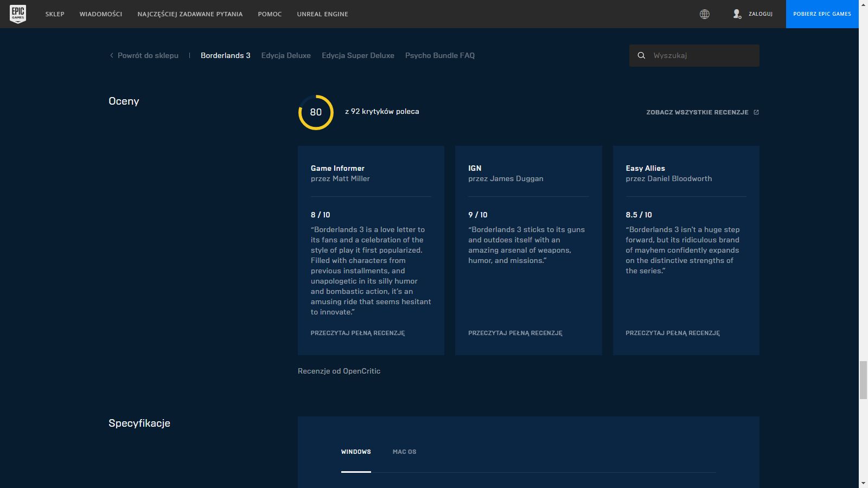Viewport: 868px width, 488px height.
Task: Click 'Recenzje od OpenCritic' text
Action: click(339, 371)
